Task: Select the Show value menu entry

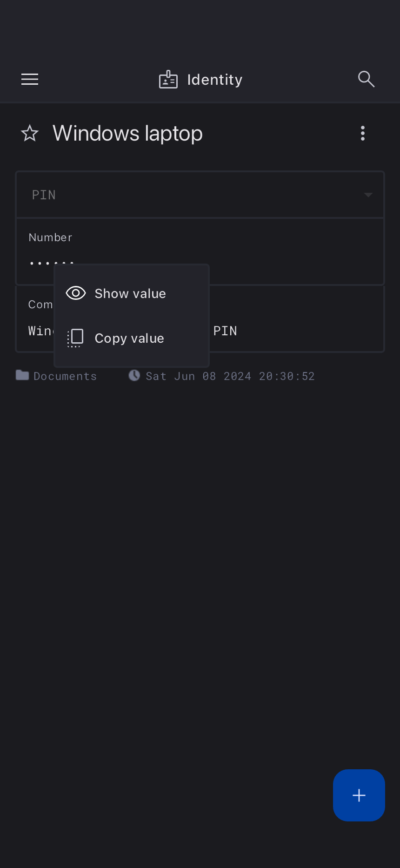Action: (x=130, y=293)
